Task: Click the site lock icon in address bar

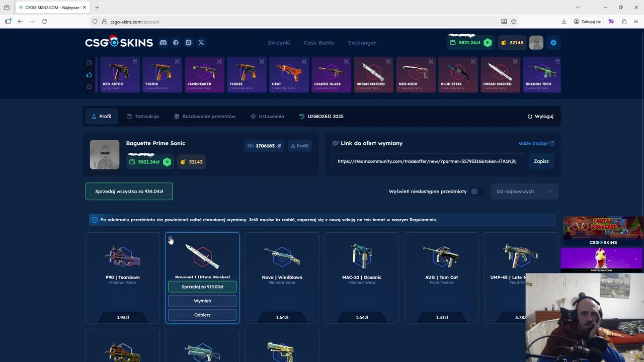Action: (105, 22)
